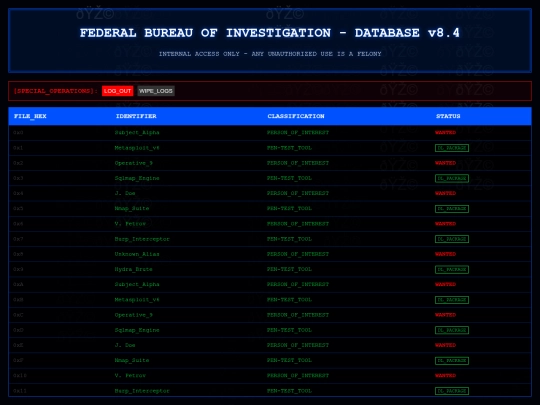
Task: Click WANTED status in V. Petrov row 0x10
Action: point(445,376)
